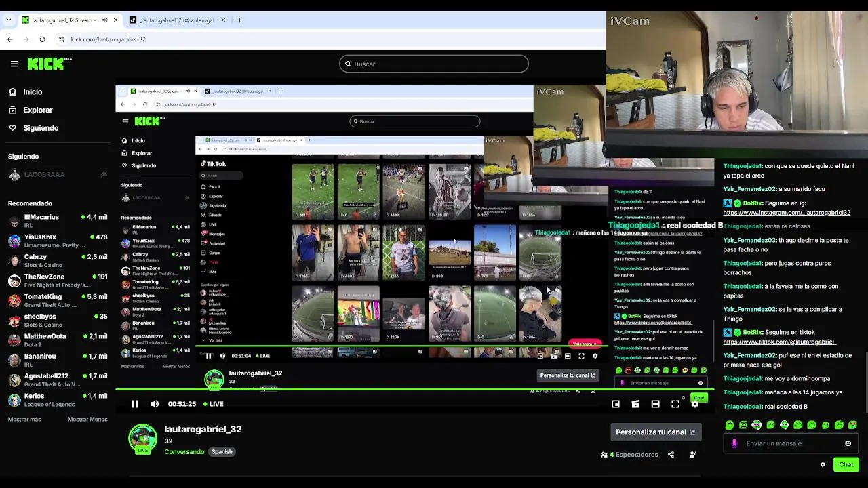Screen dimensions: 868x488
Task: Open the Instagram link in chat
Action: 787,213
